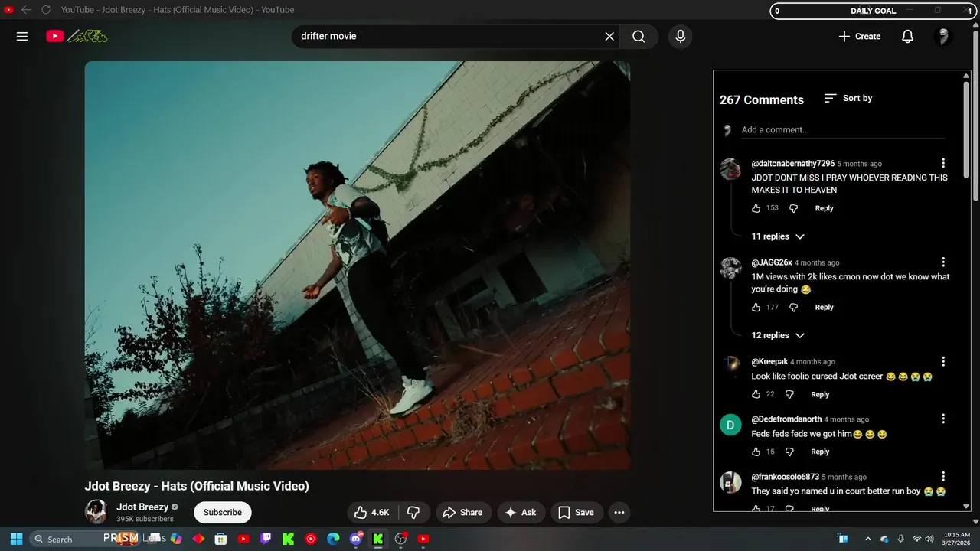Like @Dedefromdanorth's comment with 15 likes
The width and height of the screenshot is (980, 551).
[x=756, y=452]
